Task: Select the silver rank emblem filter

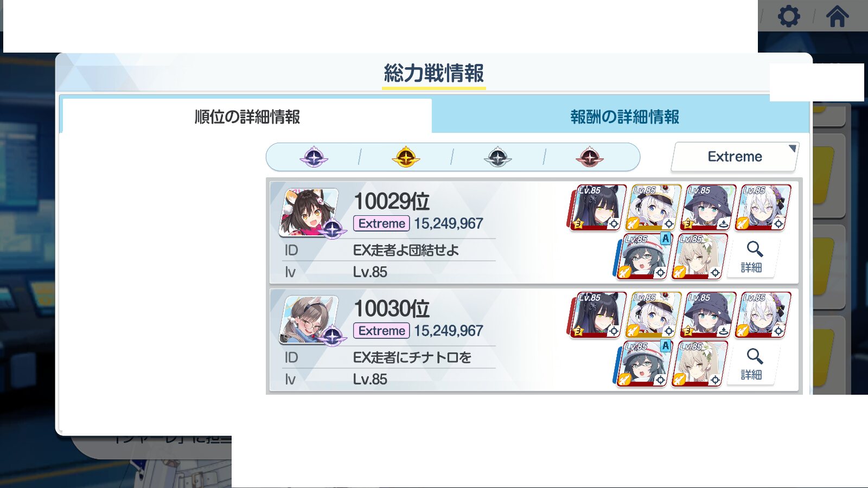Action: 497,157
